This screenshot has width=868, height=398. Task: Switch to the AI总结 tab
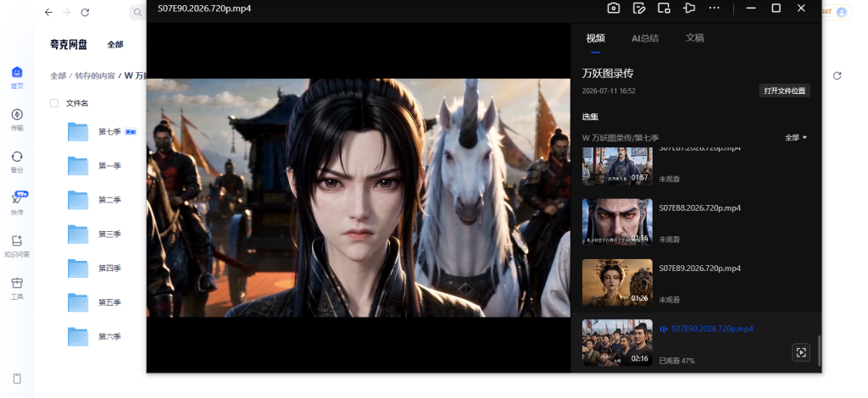click(x=645, y=38)
